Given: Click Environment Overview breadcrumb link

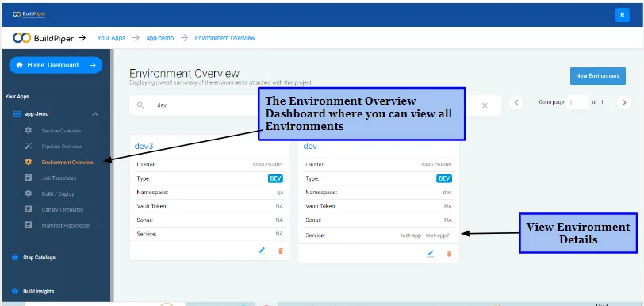Looking at the screenshot, I should click(224, 38).
